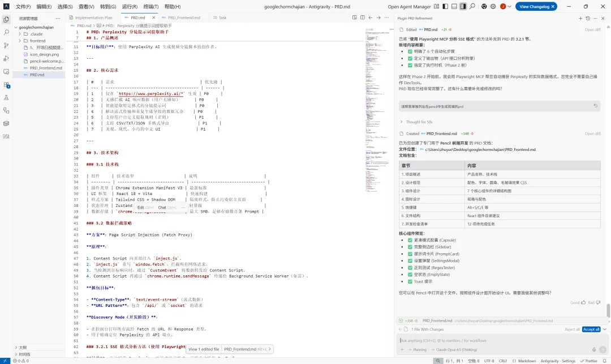Open preview to the side icon in editor
Viewport: 611px width, 364px height.
pos(355,18)
